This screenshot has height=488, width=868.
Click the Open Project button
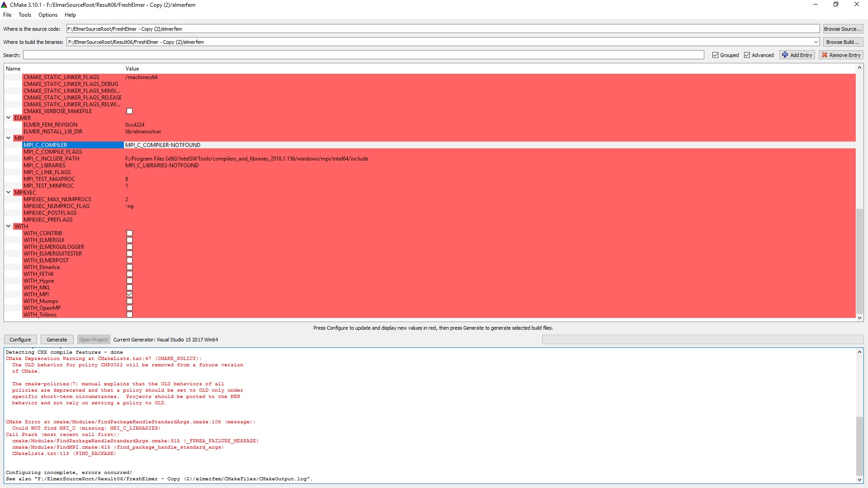(x=94, y=340)
